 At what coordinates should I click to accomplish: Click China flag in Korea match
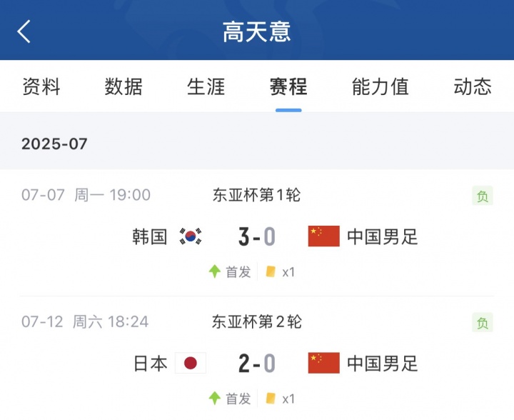tap(323, 236)
